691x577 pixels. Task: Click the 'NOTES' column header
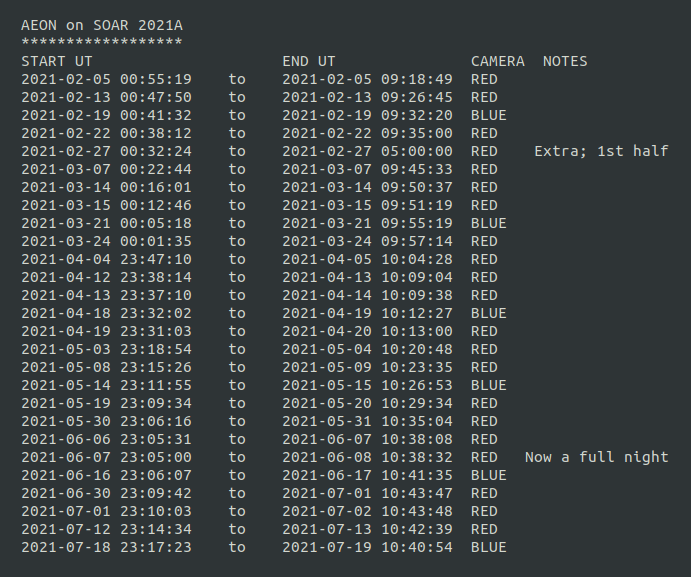(x=565, y=61)
